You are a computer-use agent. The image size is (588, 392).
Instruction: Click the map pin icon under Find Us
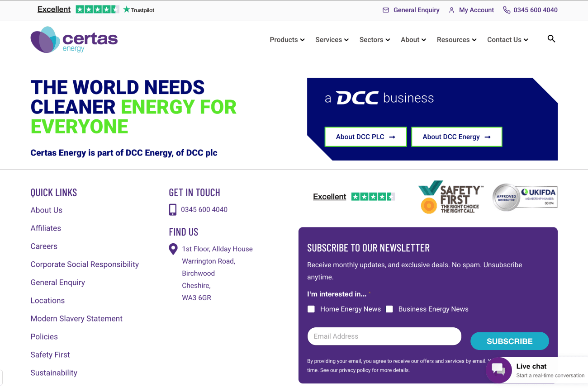coord(173,249)
